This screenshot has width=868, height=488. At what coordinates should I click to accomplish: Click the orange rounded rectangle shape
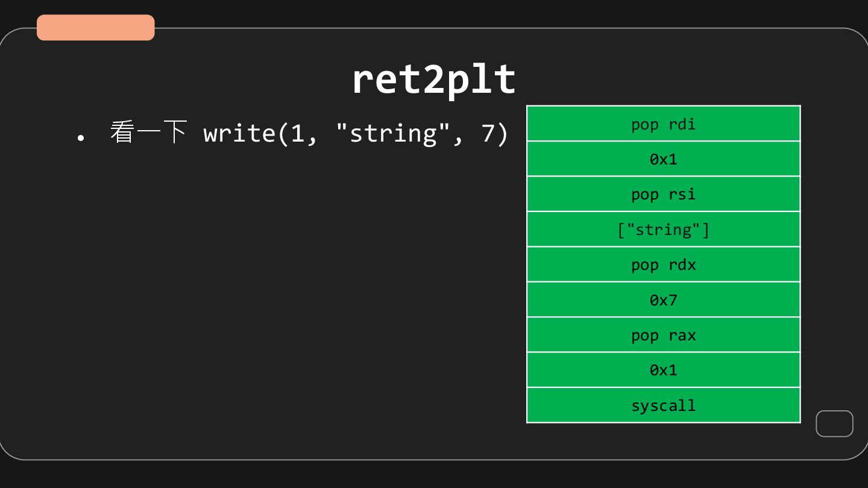96,28
